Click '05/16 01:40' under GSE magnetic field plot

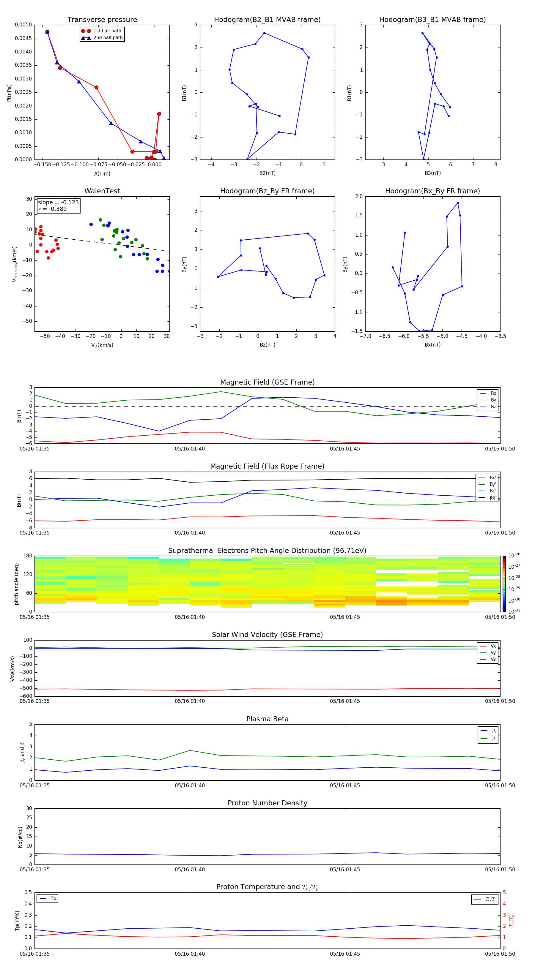pos(190,449)
